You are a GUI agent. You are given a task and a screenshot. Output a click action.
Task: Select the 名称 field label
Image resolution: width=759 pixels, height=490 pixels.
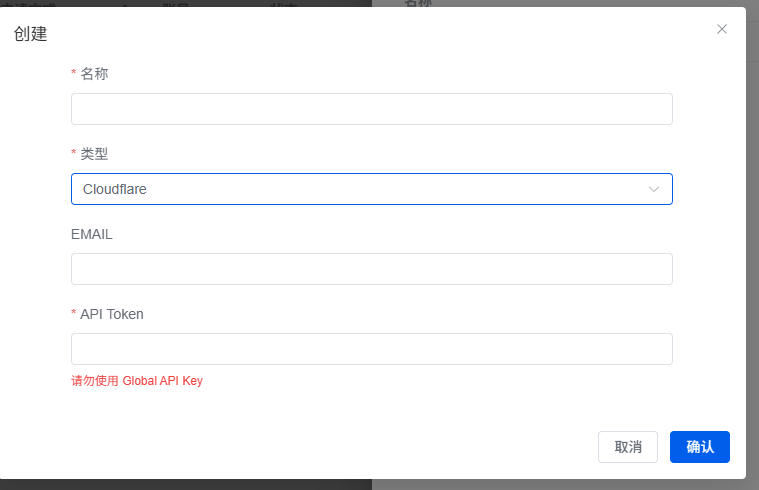(x=94, y=74)
